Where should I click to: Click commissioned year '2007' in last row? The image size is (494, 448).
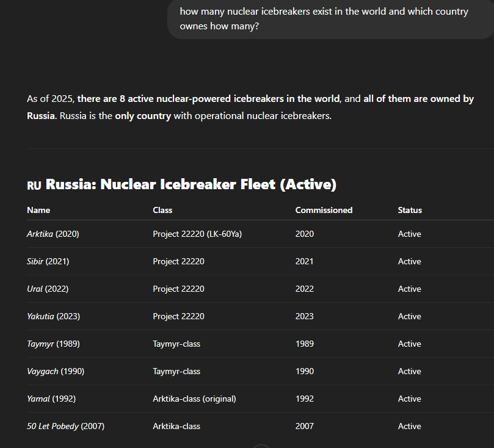(305, 426)
